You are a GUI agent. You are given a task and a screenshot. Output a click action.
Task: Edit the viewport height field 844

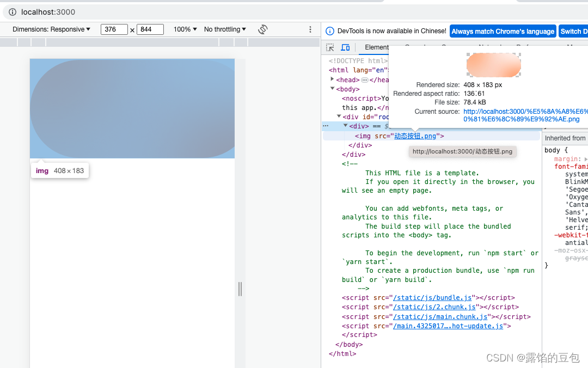[x=150, y=29]
